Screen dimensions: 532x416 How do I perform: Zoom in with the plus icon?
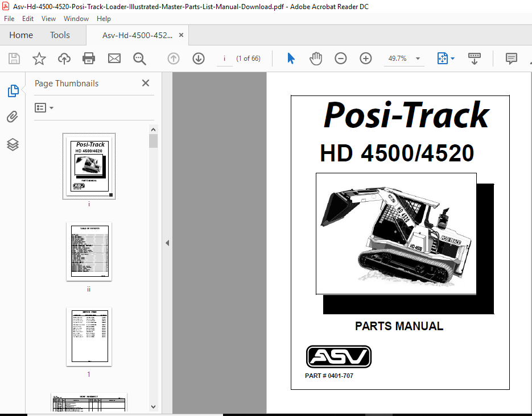(366, 59)
